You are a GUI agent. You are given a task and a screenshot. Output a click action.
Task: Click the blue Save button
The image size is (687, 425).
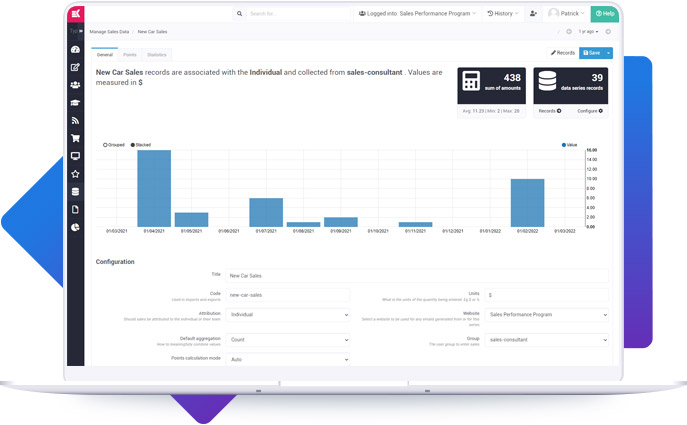(x=590, y=53)
